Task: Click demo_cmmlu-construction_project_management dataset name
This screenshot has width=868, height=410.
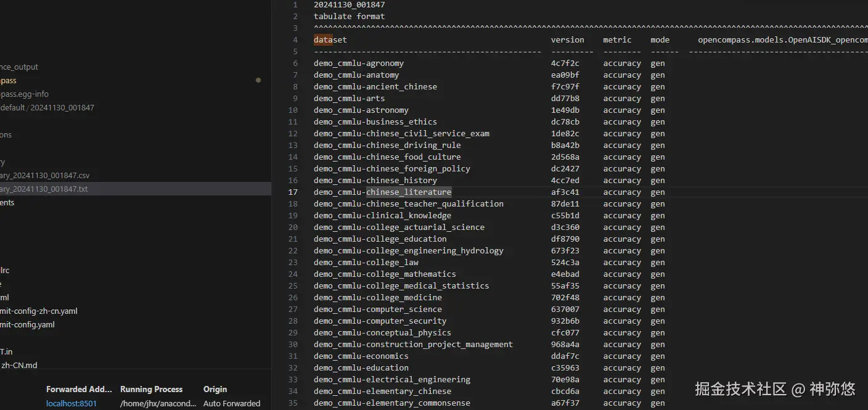Action: click(x=414, y=344)
